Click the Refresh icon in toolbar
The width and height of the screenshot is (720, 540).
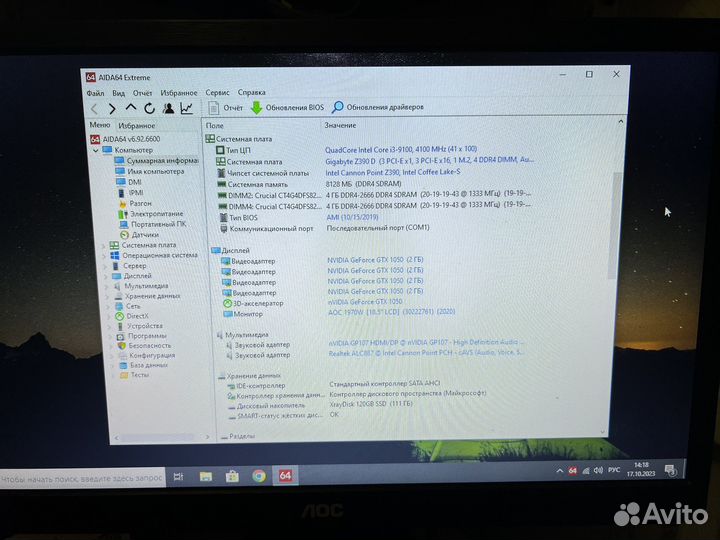(x=149, y=108)
